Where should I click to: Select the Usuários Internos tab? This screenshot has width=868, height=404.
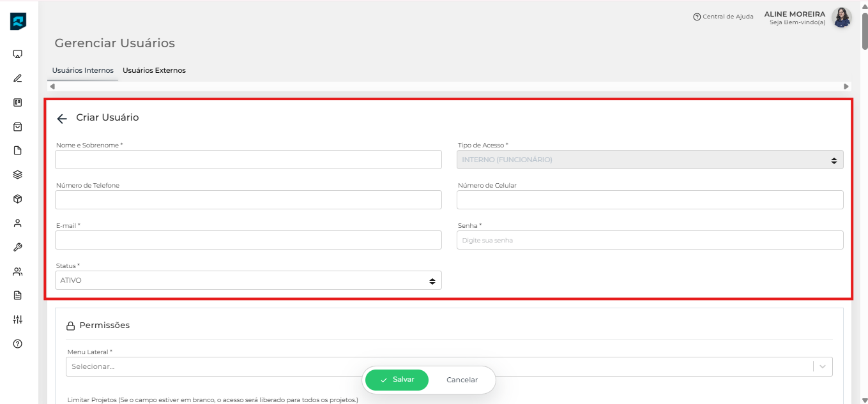click(x=82, y=70)
